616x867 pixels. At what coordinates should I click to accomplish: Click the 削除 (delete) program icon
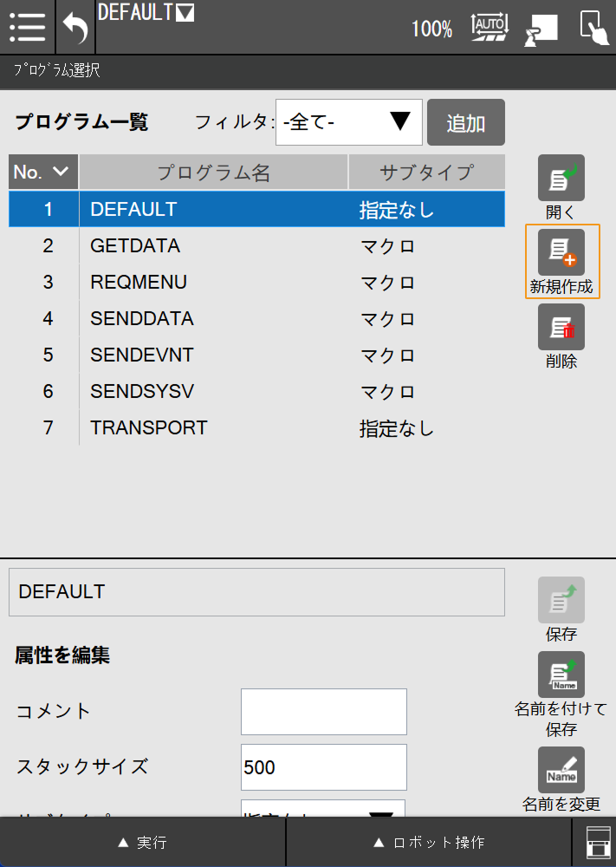[x=561, y=327]
